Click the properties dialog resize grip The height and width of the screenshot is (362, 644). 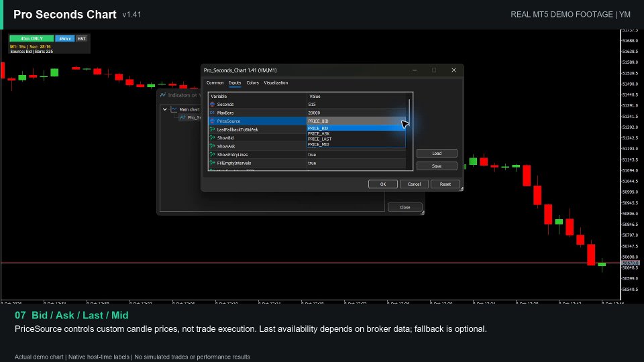coord(462,189)
